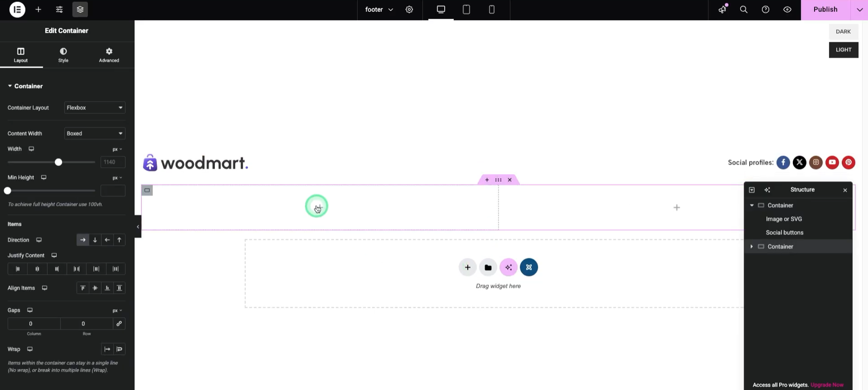
Task: Open Container Layout Flexbox dropdown
Action: [95, 108]
